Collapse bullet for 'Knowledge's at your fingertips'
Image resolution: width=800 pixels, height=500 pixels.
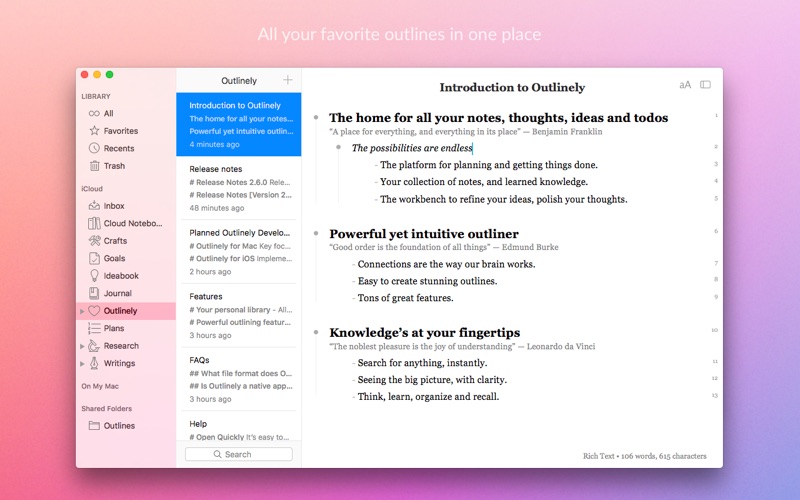click(316, 332)
